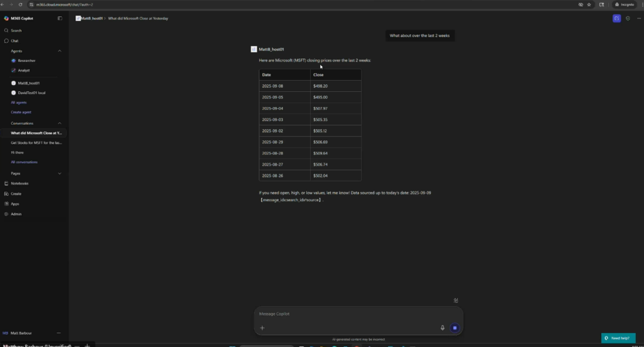Click the Matt Barbour account name
Image resolution: width=644 pixels, height=347 pixels.
click(21, 333)
